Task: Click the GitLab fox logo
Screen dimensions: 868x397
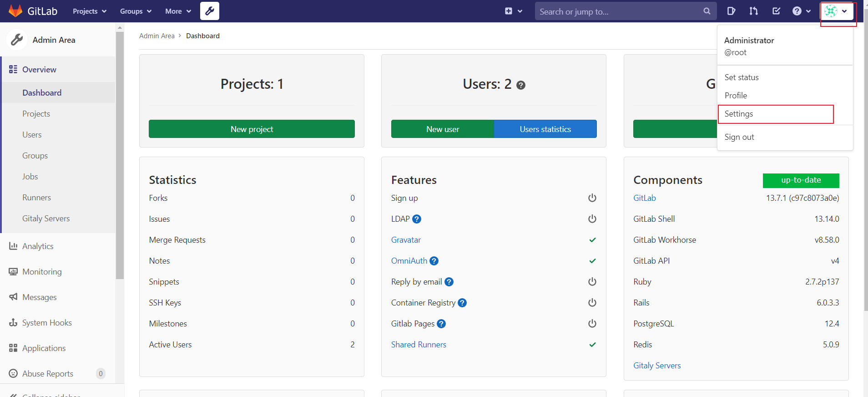Action: pos(15,11)
